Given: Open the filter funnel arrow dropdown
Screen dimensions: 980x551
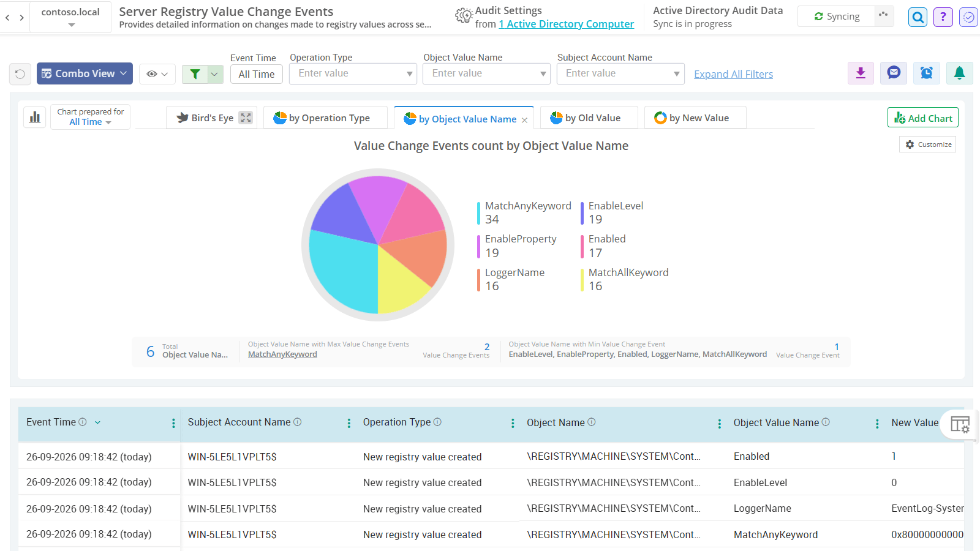Looking at the screenshot, I should (x=215, y=74).
